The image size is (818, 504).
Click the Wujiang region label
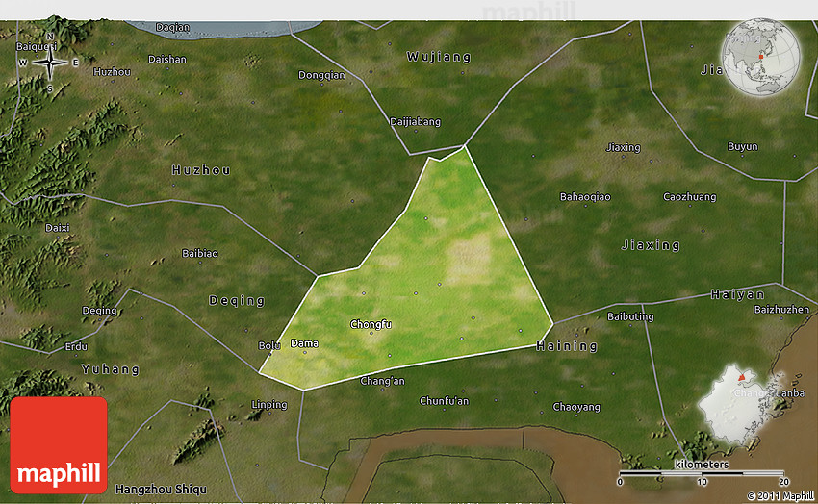tap(439, 57)
